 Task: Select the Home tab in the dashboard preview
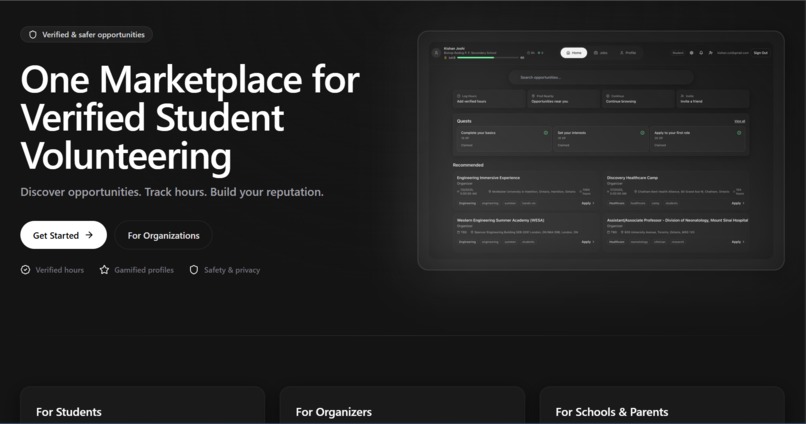click(574, 52)
